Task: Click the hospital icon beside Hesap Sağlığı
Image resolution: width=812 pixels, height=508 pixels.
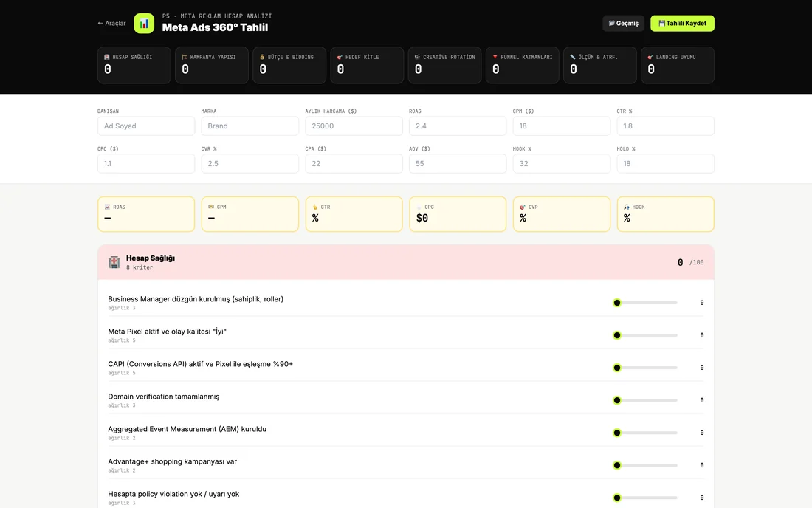Action: click(114, 262)
